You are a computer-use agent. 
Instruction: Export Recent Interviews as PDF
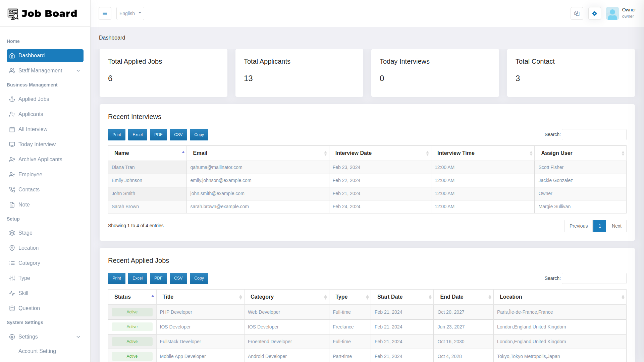[158, 134]
